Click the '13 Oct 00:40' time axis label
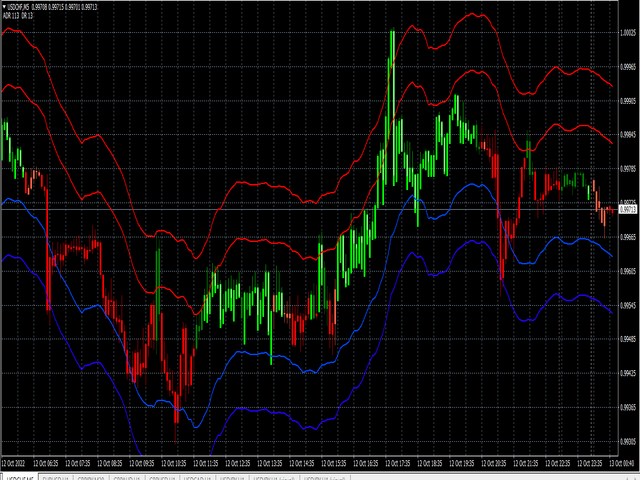Image resolution: width=640 pixels, height=480 pixels. click(x=622, y=463)
